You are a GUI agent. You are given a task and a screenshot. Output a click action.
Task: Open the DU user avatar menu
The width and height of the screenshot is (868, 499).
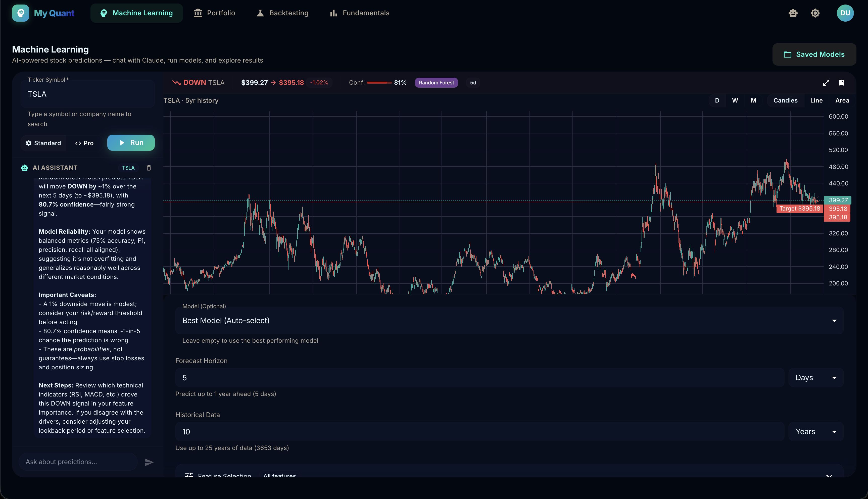click(x=845, y=13)
